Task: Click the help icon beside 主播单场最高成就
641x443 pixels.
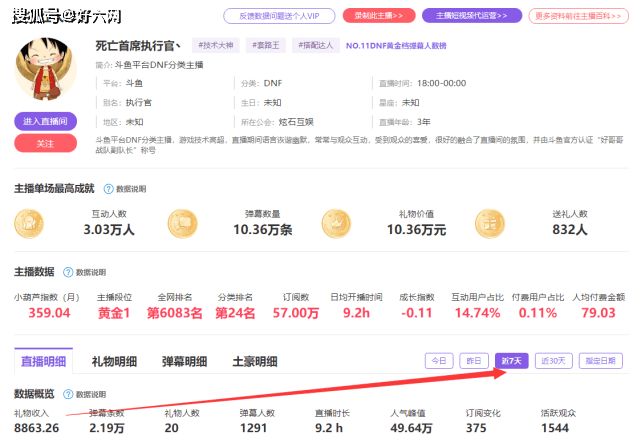Action: point(108,188)
